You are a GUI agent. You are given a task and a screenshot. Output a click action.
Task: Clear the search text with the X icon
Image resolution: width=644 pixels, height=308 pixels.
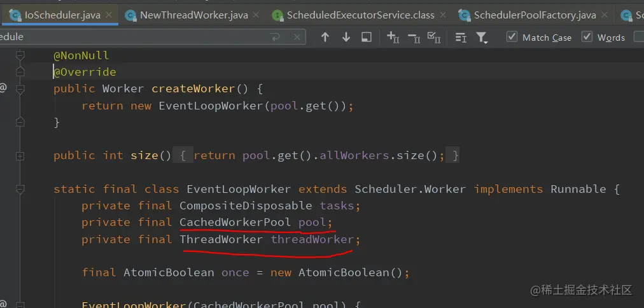[x=297, y=38]
